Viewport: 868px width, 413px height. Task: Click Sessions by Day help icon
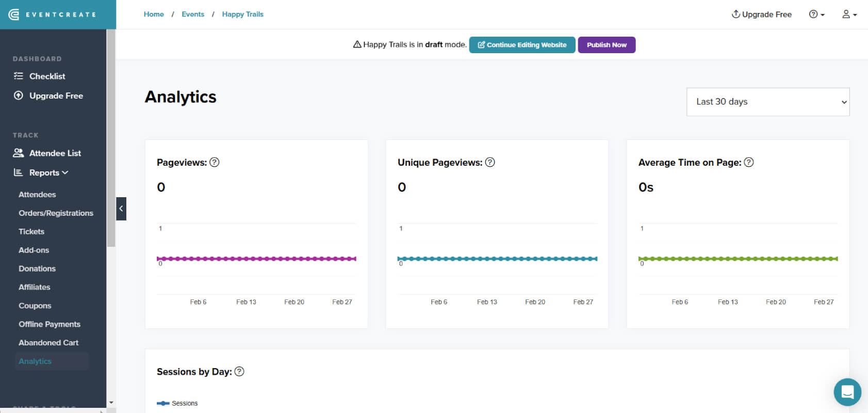coord(239,371)
